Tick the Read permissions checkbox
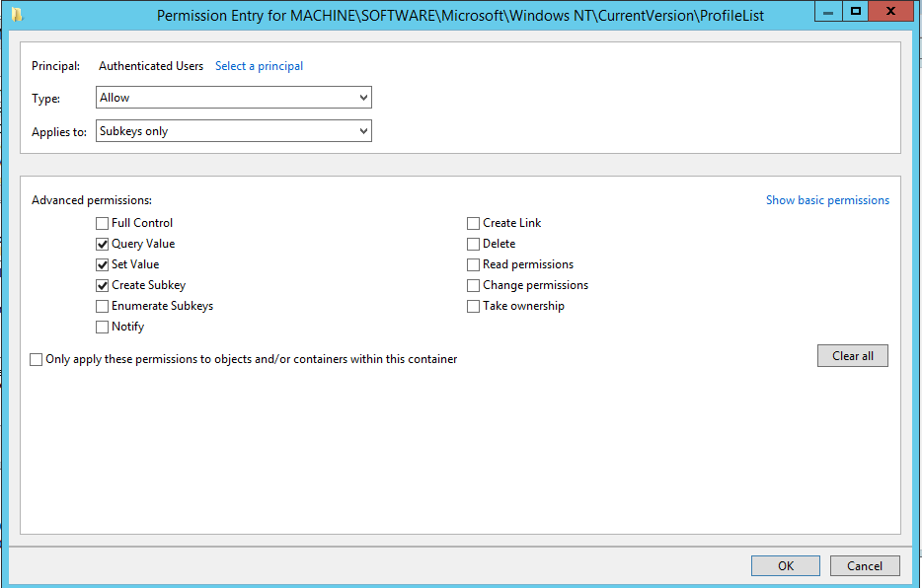This screenshot has width=922, height=588. pyautogui.click(x=473, y=265)
